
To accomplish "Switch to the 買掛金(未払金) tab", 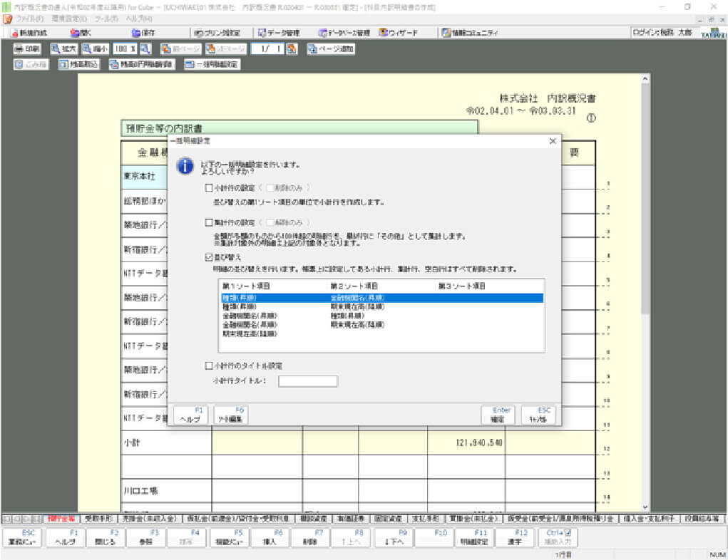I will [x=473, y=518].
